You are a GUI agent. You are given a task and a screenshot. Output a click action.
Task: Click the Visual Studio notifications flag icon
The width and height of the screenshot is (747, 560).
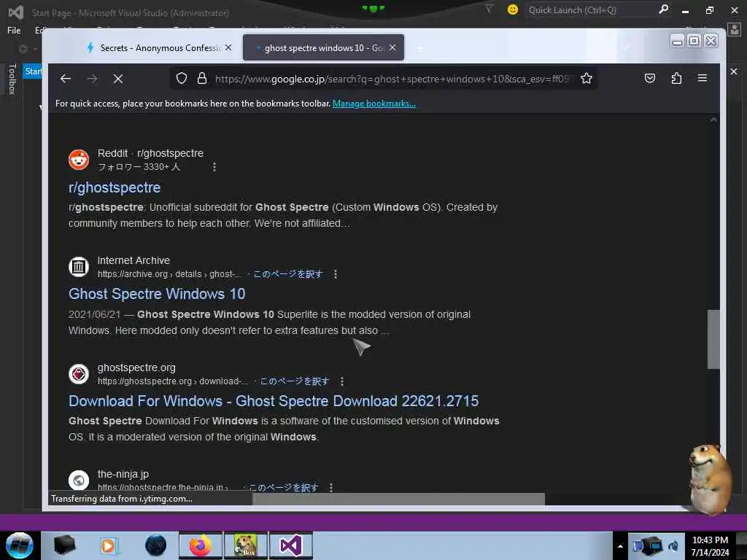point(489,9)
